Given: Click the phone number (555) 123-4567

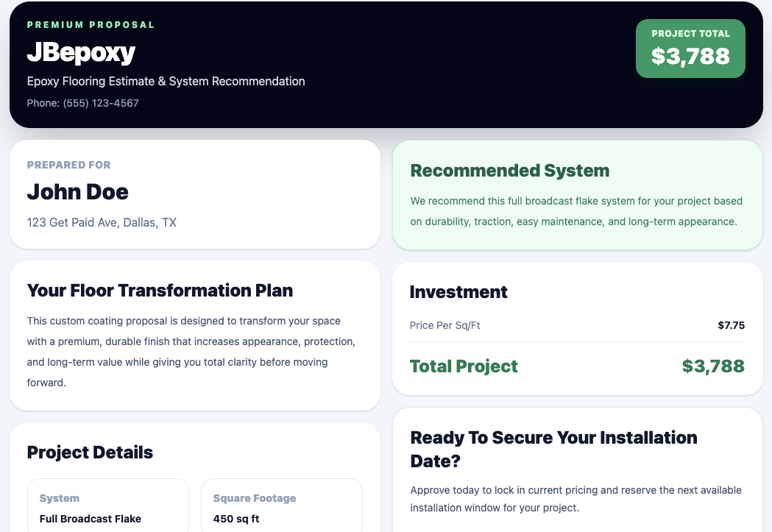Looking at the screenshot, I should coord(101,103).
